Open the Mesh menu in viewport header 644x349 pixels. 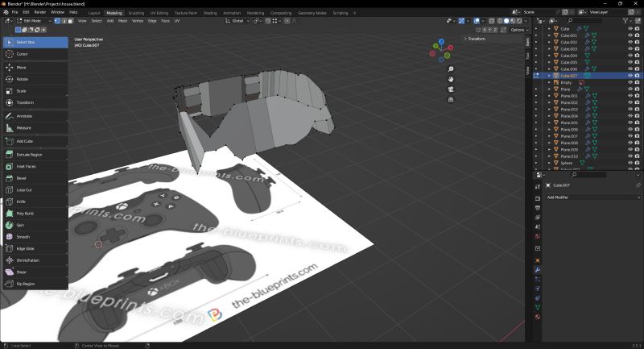(x=123, y=21)
